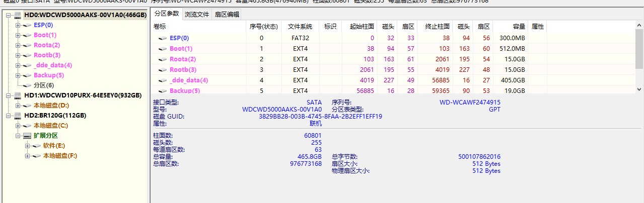Switch to the 分区参数 tab

tap(167, 14)
